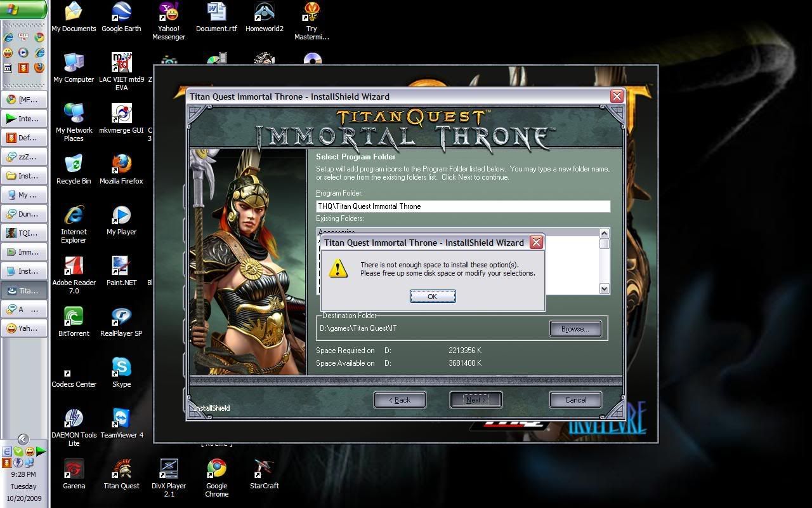Select My Computer desktop icon
Viewport: 812px width, 508px height.
[74, 68]
